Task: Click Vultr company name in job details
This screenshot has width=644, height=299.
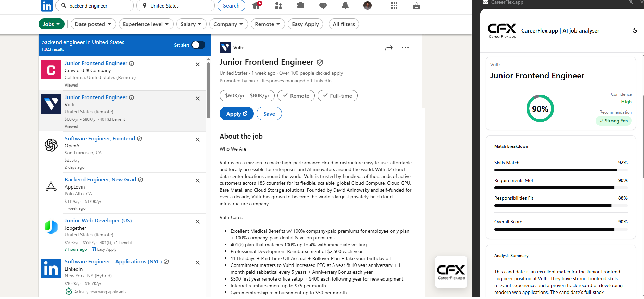Action: pos(238,48)
